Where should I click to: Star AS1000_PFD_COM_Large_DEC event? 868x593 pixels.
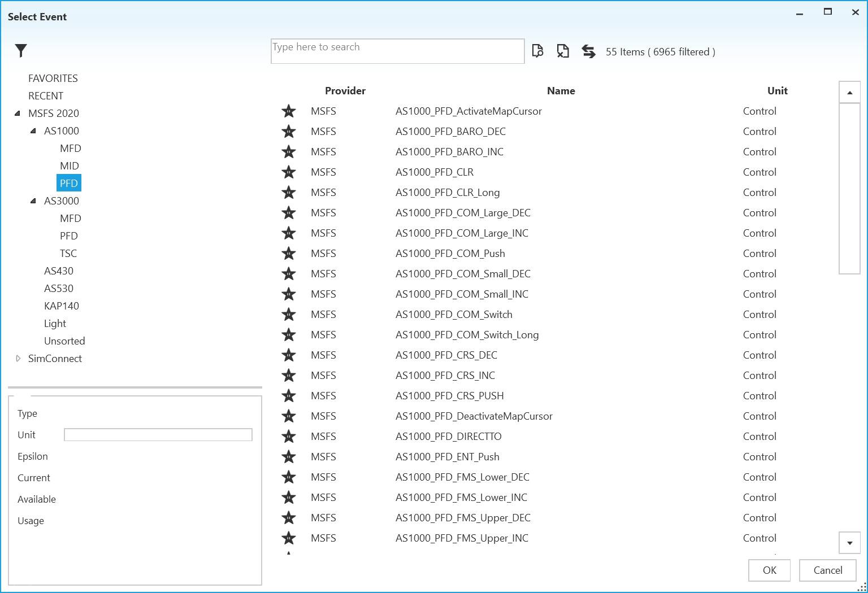(x=289, y=213)
